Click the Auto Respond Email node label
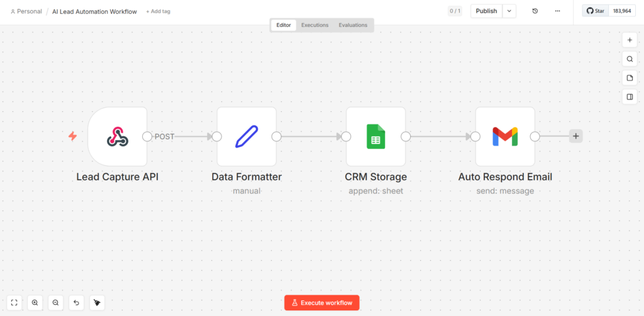 [505, 177]
